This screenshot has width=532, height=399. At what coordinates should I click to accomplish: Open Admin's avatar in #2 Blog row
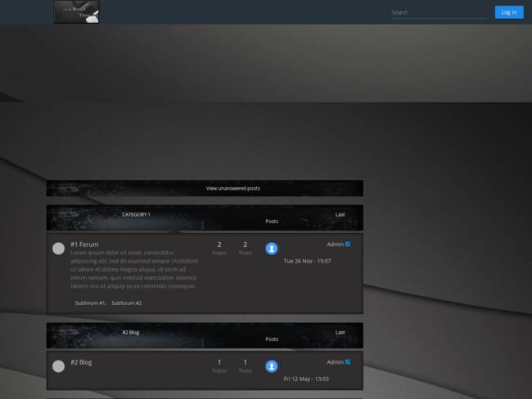[272, 366]
